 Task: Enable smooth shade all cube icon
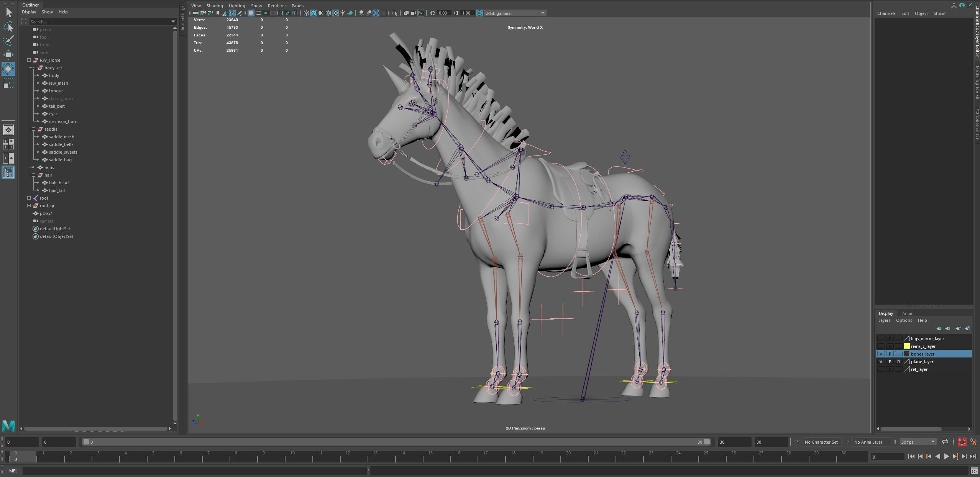click(x=313, y=13)
